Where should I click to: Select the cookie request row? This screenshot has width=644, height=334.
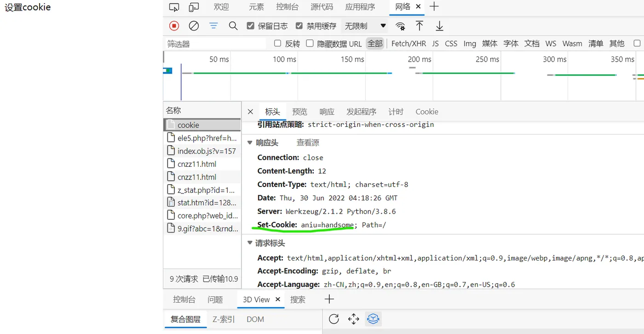202,125
